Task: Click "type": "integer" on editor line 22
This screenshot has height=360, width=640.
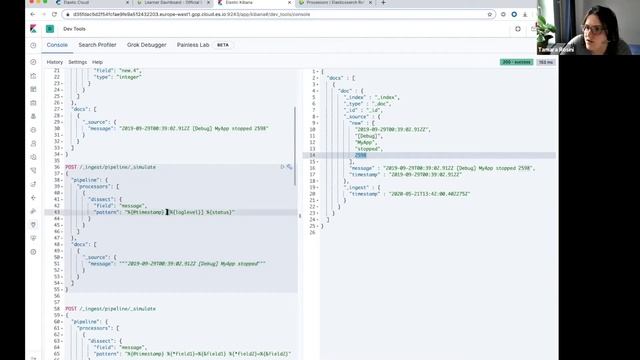Action: click(118, 77)
